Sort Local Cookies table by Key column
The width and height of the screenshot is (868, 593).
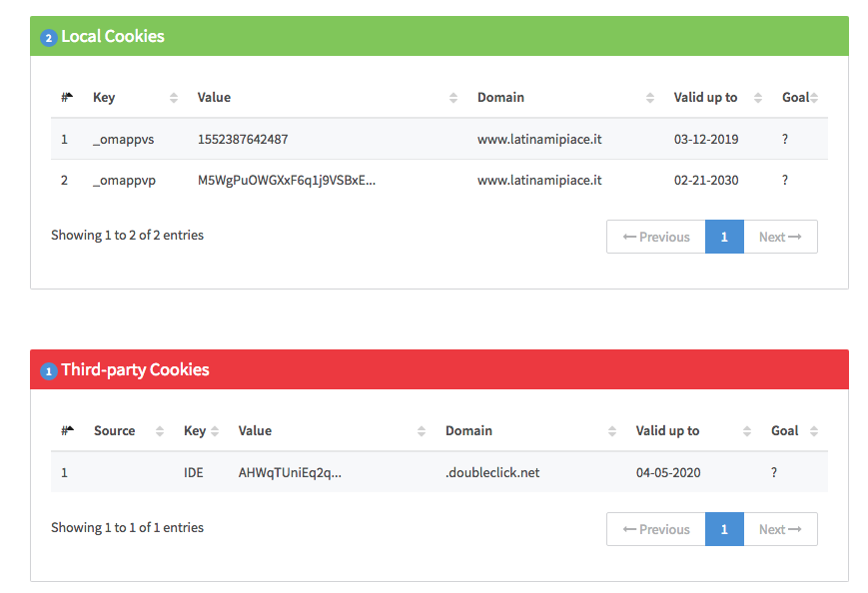tap(173, 98)
